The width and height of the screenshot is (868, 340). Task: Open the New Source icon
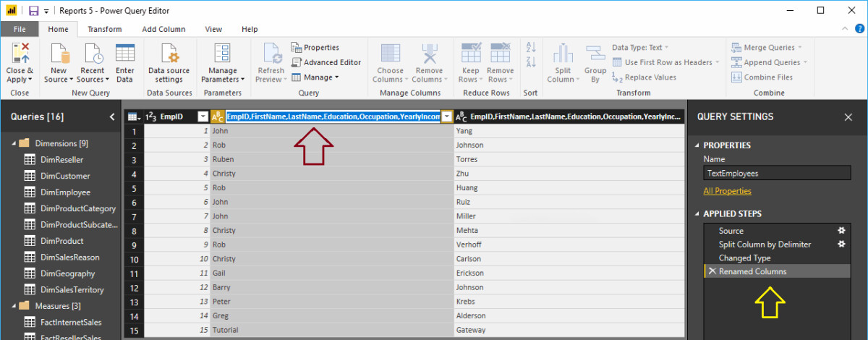click(x=59, y=53)
